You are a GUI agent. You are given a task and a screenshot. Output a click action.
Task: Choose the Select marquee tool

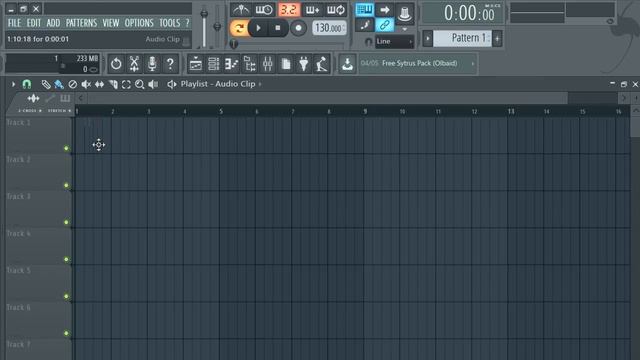(x=126, y=84)
